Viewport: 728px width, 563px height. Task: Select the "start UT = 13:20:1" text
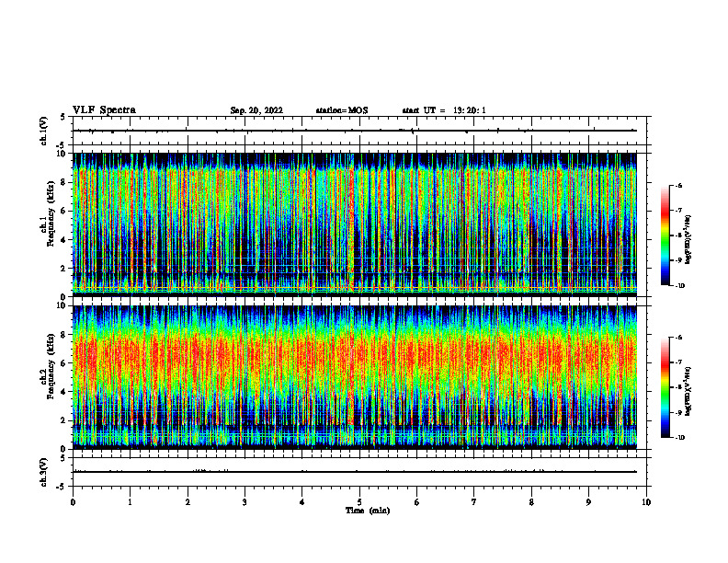point(444,110)
